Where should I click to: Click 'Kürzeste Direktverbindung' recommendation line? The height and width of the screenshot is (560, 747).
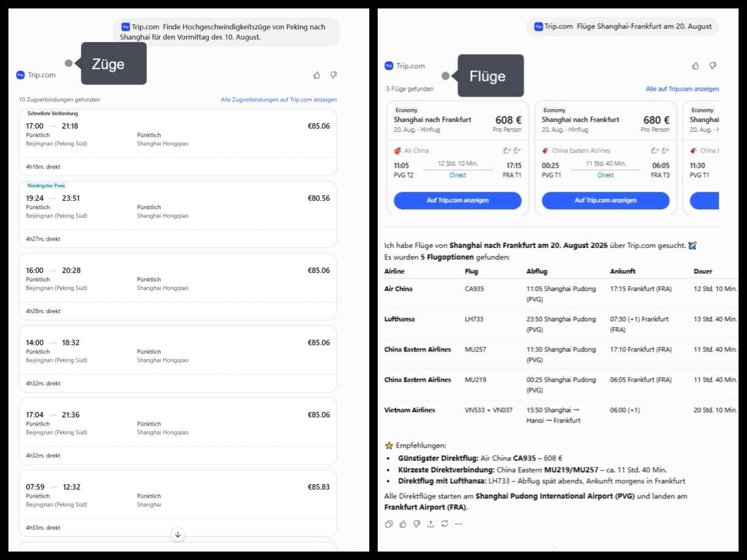tap(532, 470)
